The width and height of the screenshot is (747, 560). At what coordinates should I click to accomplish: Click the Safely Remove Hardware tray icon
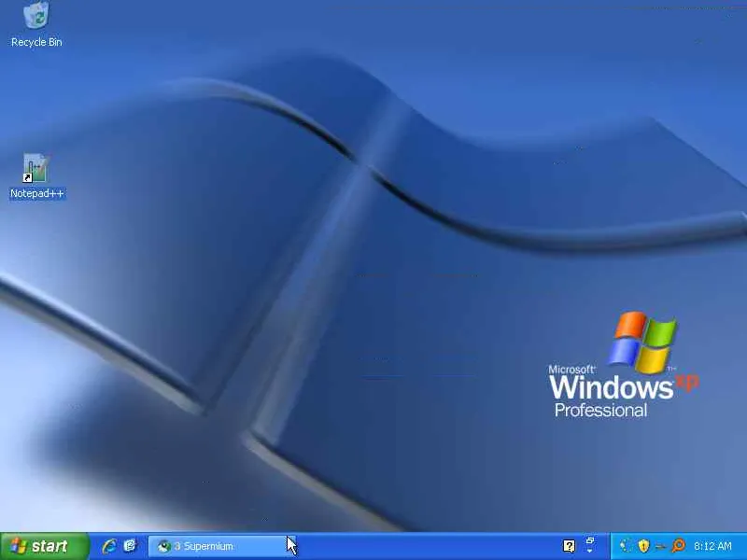(x=660, y=546)
